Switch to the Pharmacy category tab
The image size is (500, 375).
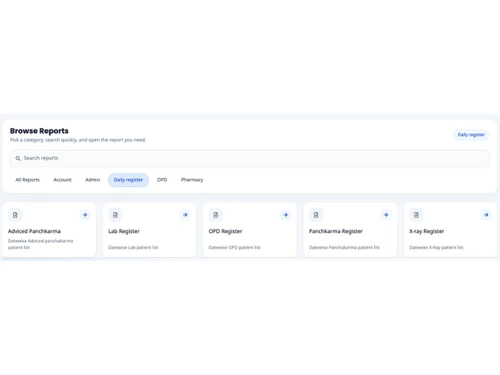coord(192,180)
